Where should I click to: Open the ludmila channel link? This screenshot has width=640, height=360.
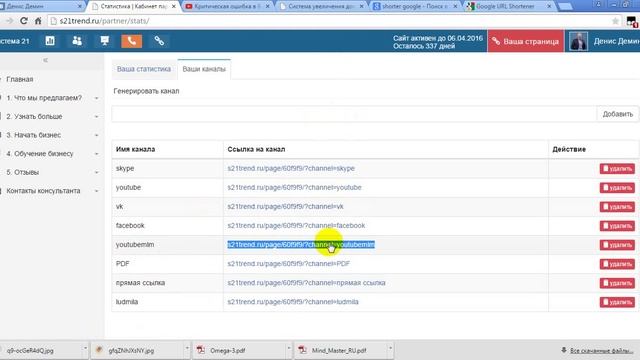293,302
